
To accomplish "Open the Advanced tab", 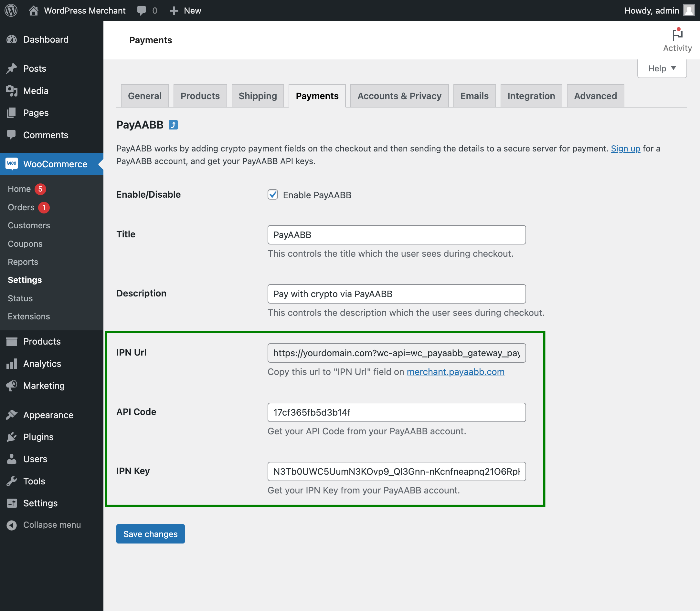I will [x=595, y=96].
